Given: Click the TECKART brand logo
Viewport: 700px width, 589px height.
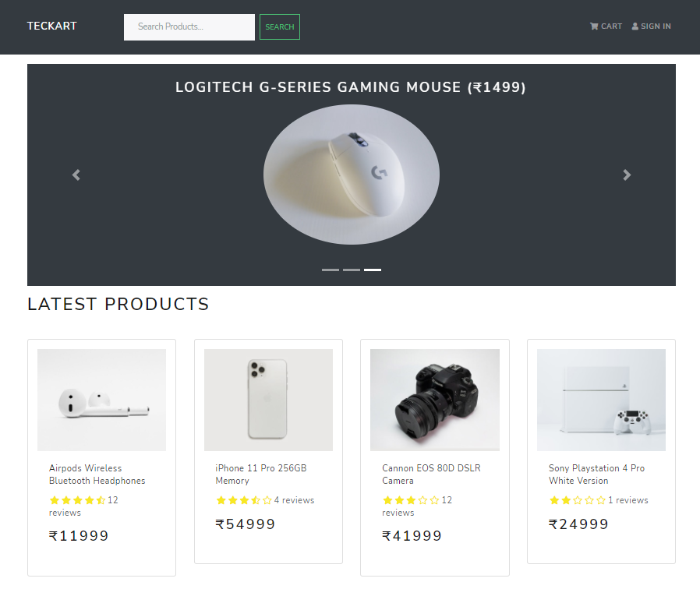Looking at the screenshot, I should tap(51, 26).
